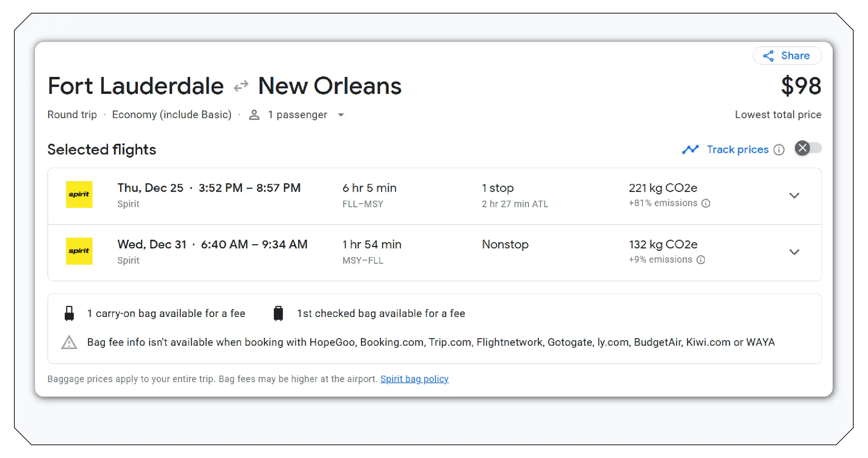Click the info icon beside +81% emissions
The width and height of the screenshot is (868, 458).
click(706, 203)
